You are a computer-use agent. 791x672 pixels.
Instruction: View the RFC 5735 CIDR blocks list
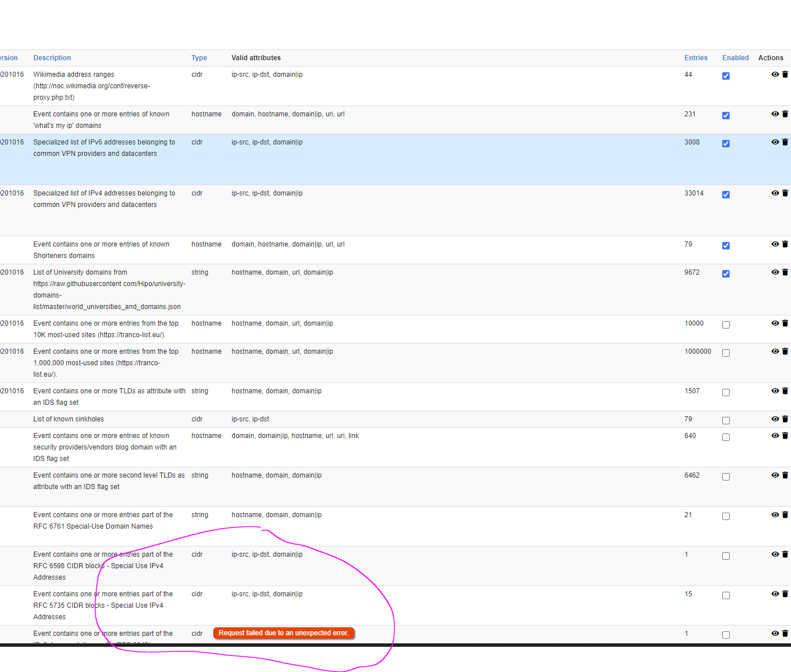(x=775, y=594)
